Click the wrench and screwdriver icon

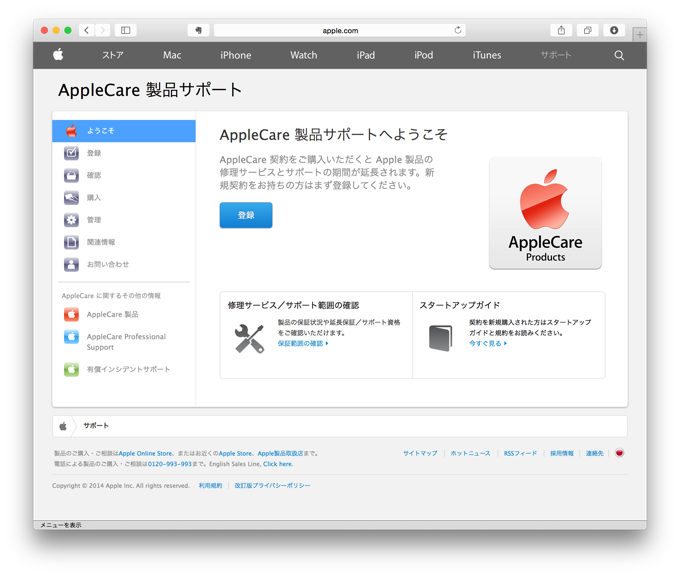tap(249, 338)
